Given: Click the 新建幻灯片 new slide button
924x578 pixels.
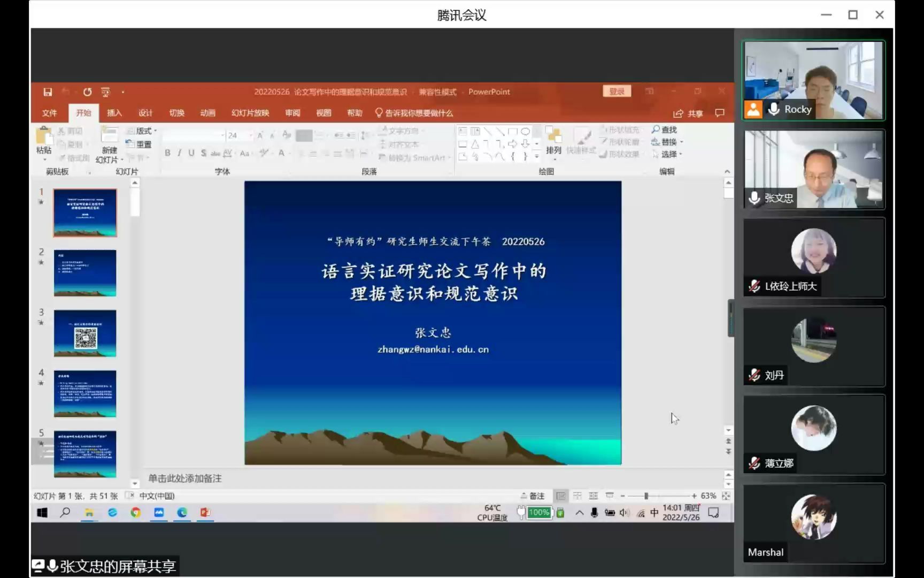Looking at the screenshot, I should pyautogui.click(x=110, y=144).
